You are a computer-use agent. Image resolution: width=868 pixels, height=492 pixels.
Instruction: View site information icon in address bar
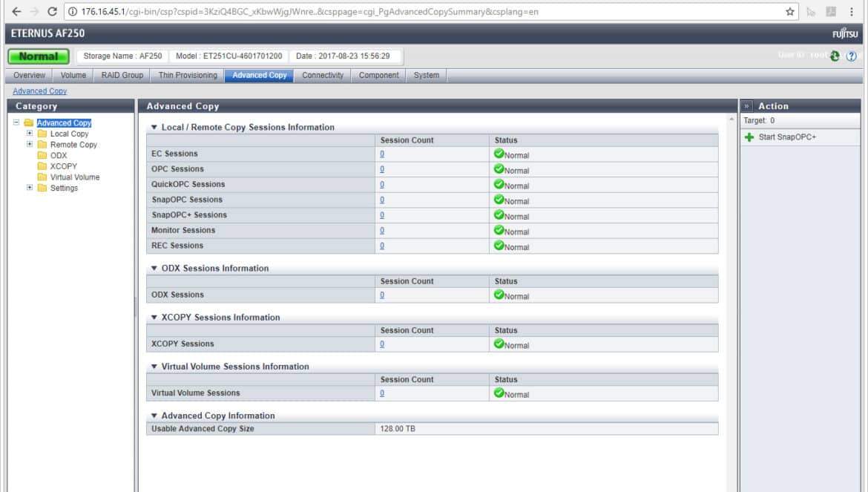[x=73, y=12]
